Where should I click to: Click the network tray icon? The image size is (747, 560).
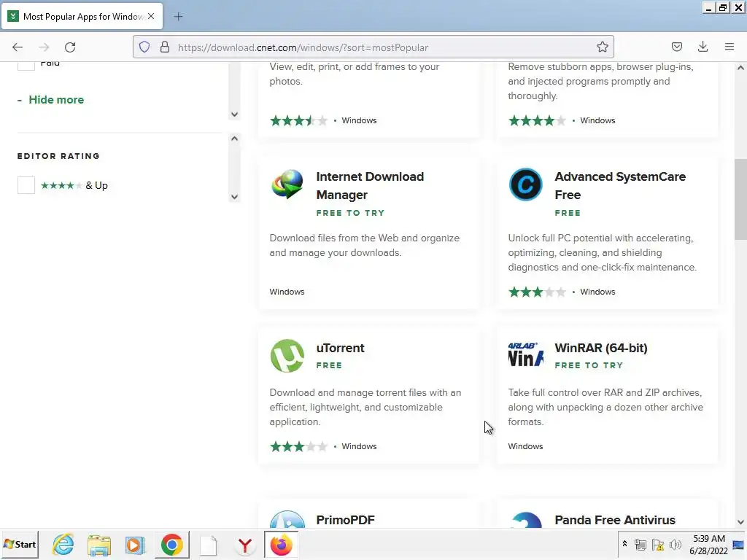640,544
